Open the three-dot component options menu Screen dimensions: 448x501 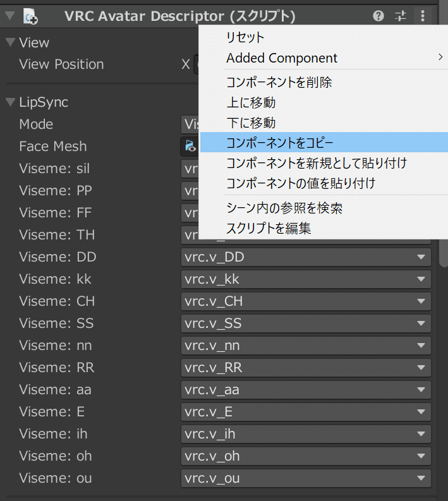pyautogui.click(x=423, y=16)
